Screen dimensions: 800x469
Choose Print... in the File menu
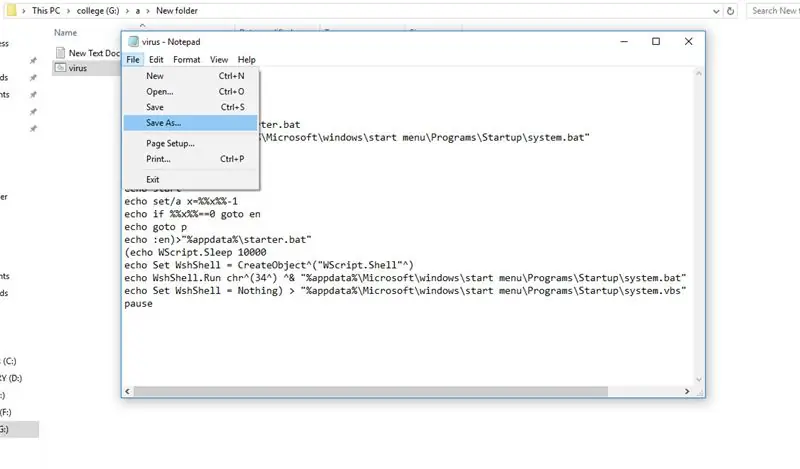click(x=190, y=159)
